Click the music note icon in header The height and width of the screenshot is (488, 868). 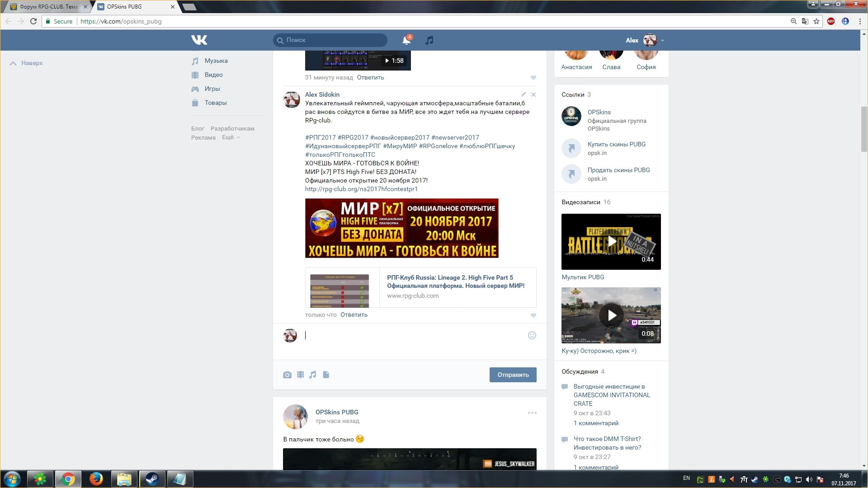[x=429, y=40]
